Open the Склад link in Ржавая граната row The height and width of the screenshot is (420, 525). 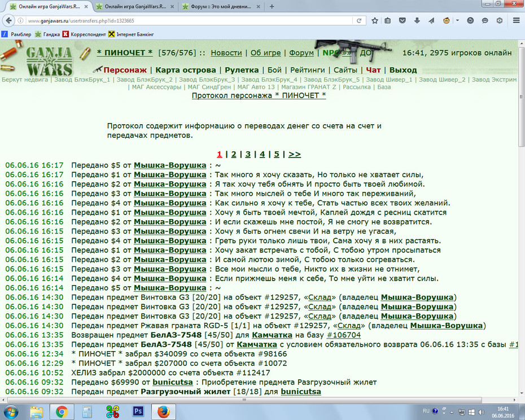pyautogui.click(x=349, y=326)
